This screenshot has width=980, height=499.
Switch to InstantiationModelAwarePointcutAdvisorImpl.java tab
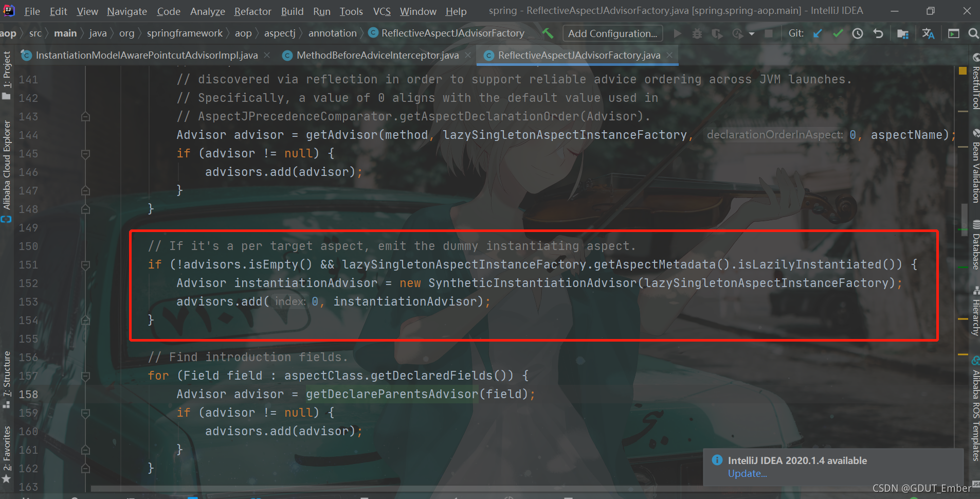tap(147, 55)
